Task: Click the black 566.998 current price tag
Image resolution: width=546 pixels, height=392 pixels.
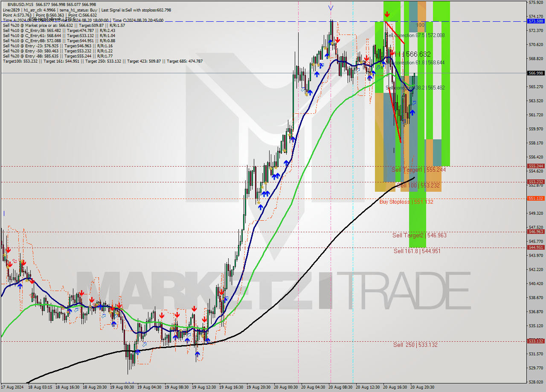Action: point(536,73)
